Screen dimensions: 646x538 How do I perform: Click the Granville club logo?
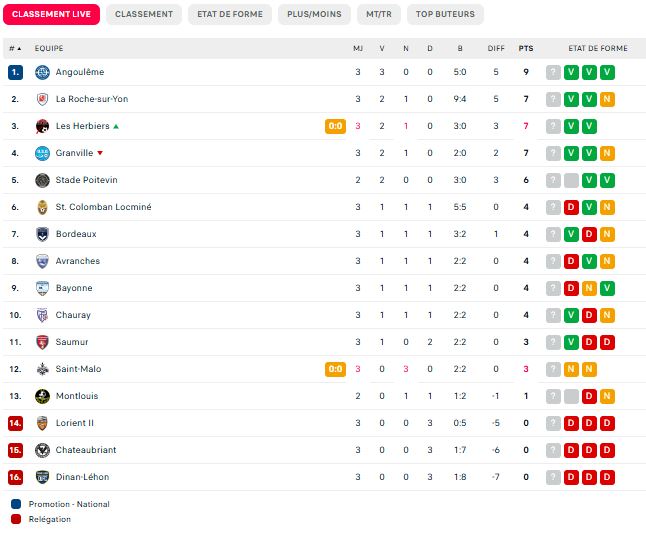tap(42, 153)
